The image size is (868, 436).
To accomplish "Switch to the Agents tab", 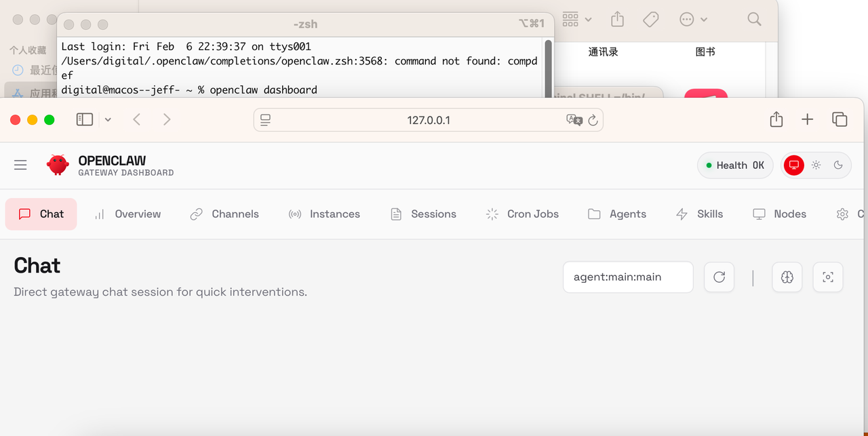I will [x=617, y=214].
